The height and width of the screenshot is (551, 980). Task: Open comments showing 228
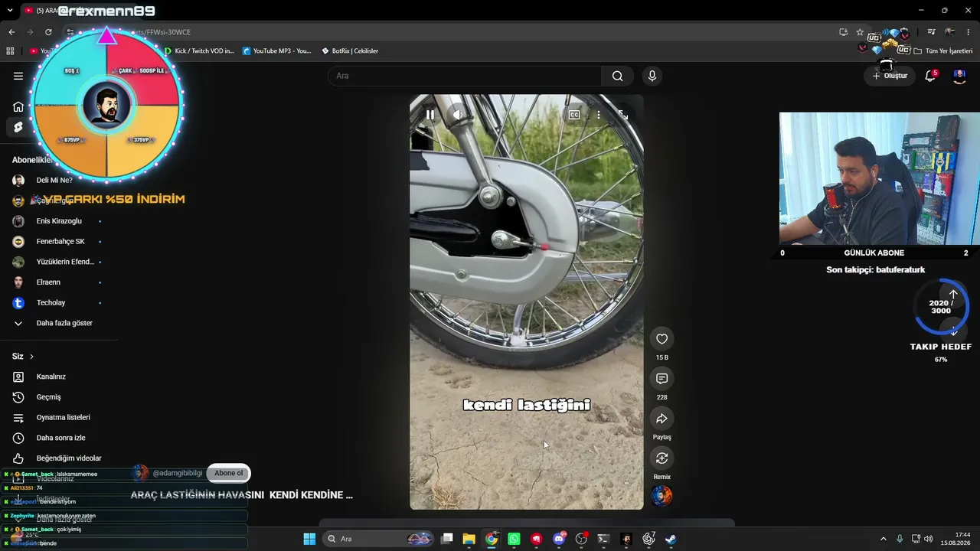point(661,379)
